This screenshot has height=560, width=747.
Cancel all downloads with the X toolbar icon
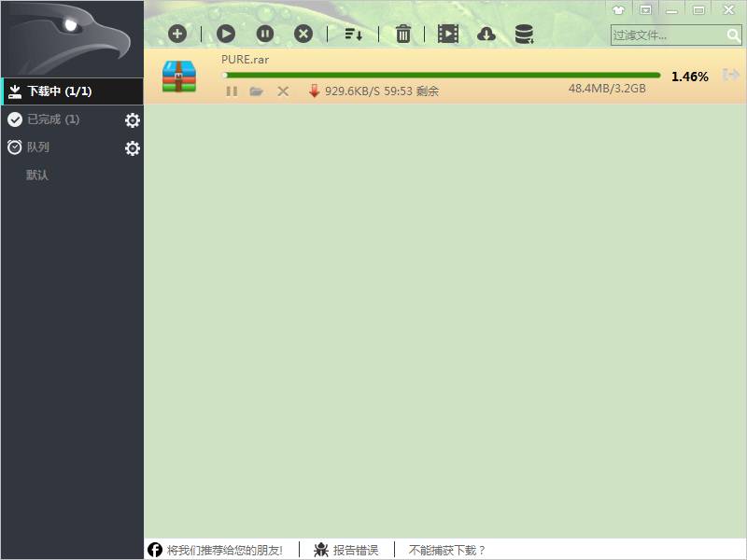(x=303, y=33)
